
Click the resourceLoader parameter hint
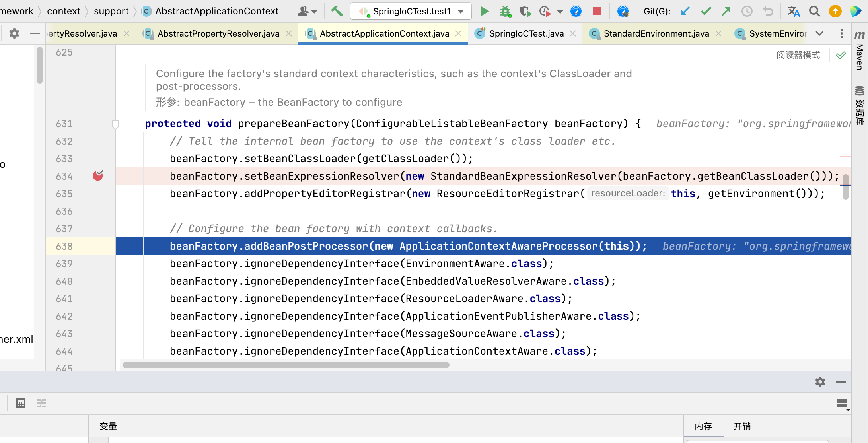tap(628, 193)
